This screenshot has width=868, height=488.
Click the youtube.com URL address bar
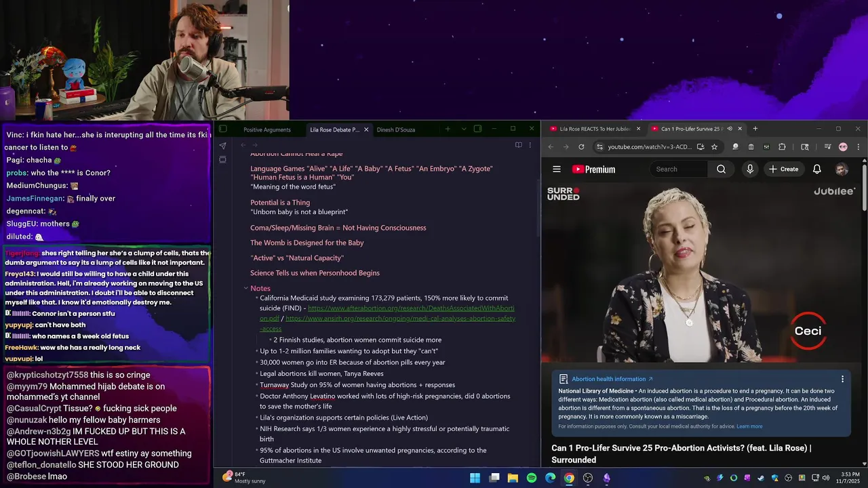click(x=650, y=146)
